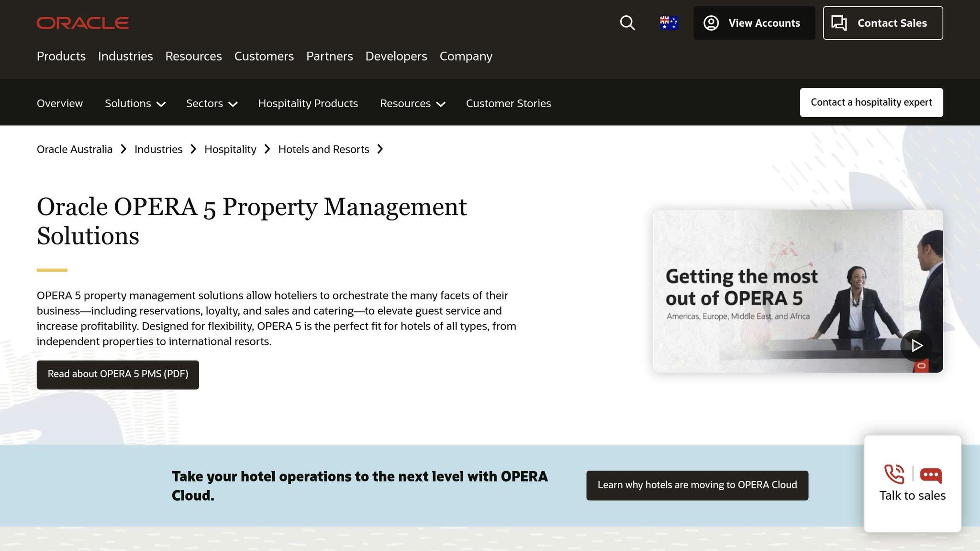Click the Australian flag country selector

click(668, 22)
